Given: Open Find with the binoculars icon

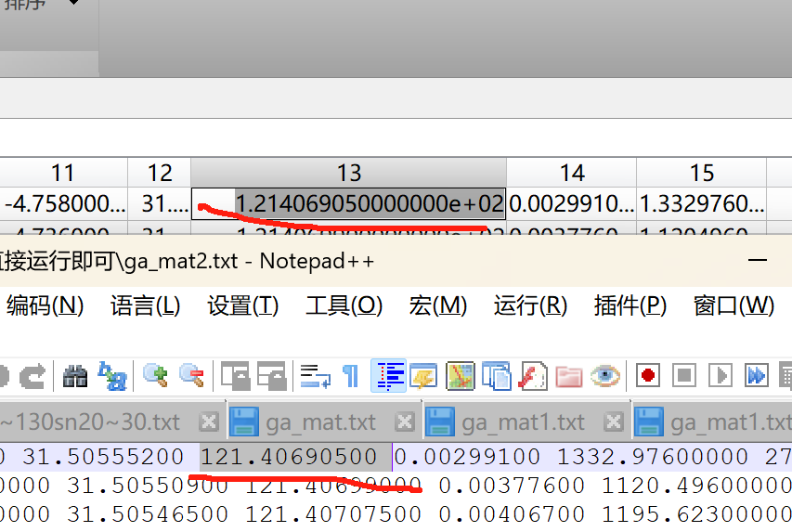Looking at the screenshot, I should point(75,376).
